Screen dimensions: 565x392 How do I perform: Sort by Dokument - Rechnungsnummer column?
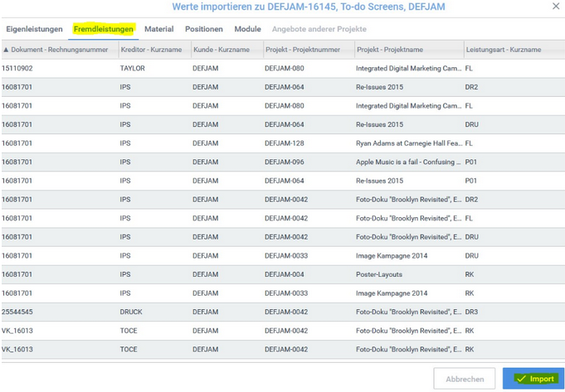tap(60, 50)
